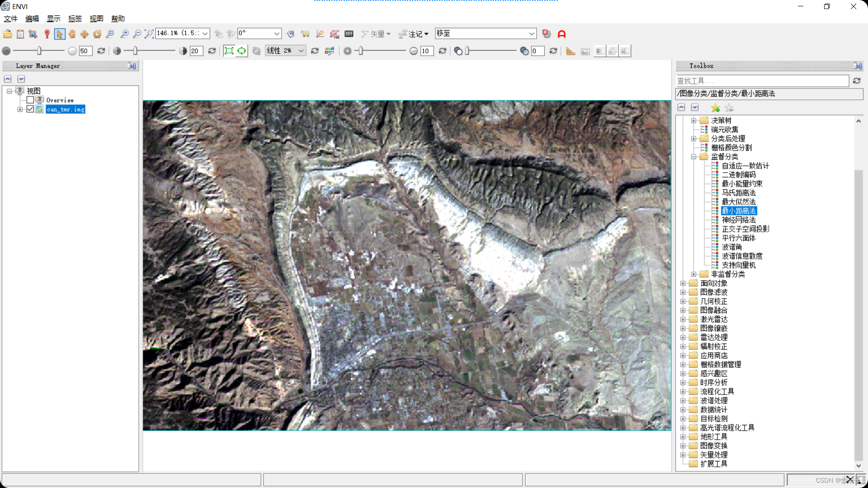Image resolution: width=868 pixels, height=488 pixels.
Task: Open the Mensuration ruler tool
Action: pos(571,51)
